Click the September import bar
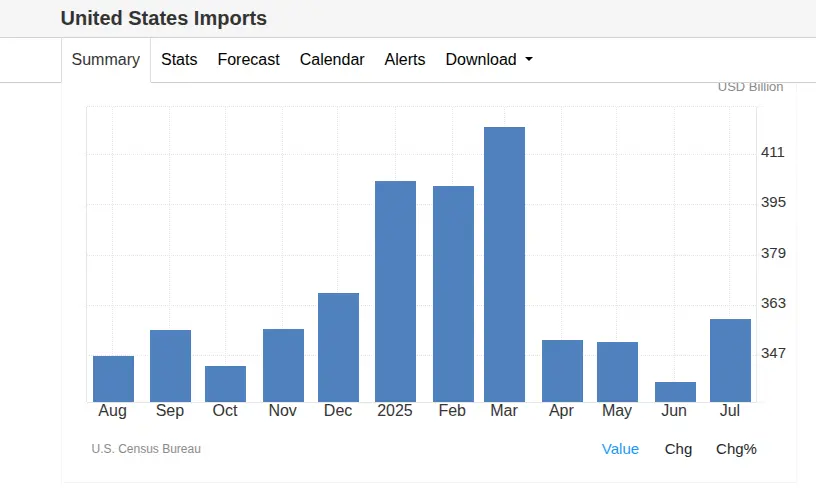Screen dimensions: 816x493 pos(170,366)
